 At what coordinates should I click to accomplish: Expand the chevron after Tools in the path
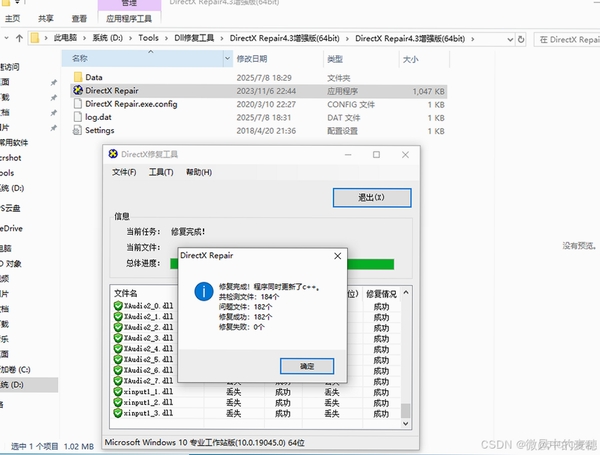[x=166, y=38]
